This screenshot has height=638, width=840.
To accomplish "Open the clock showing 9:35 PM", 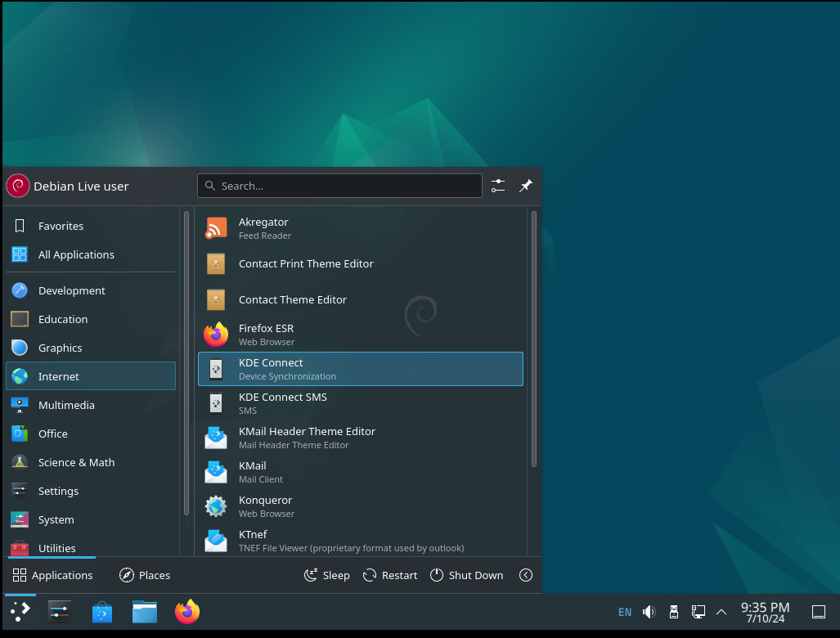I will (x=765, y=612).
